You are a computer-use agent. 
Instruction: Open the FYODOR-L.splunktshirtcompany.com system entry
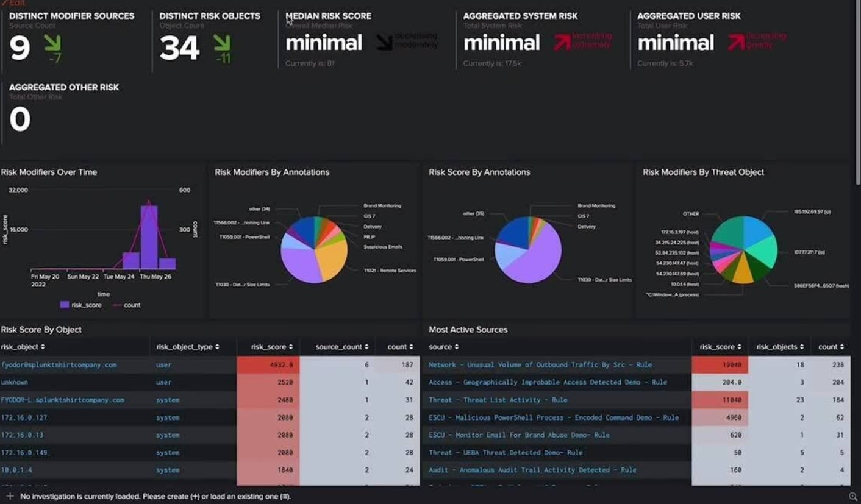pos(63,400)
